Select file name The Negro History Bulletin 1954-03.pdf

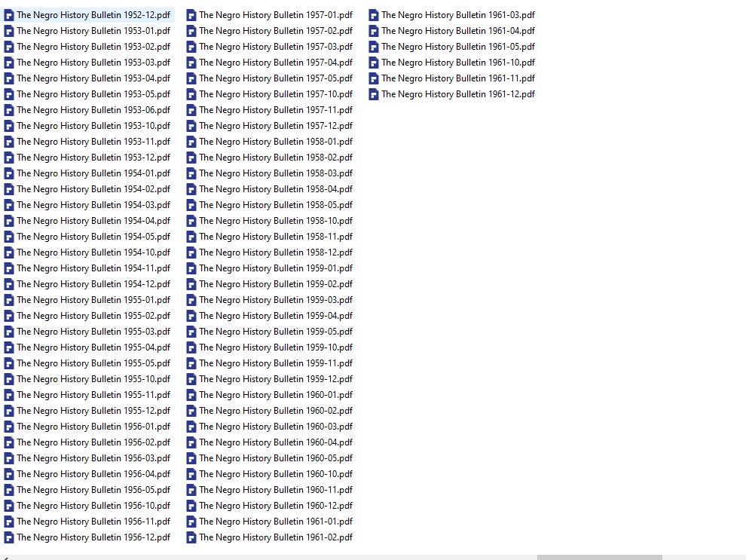click(x=93, y=205)
